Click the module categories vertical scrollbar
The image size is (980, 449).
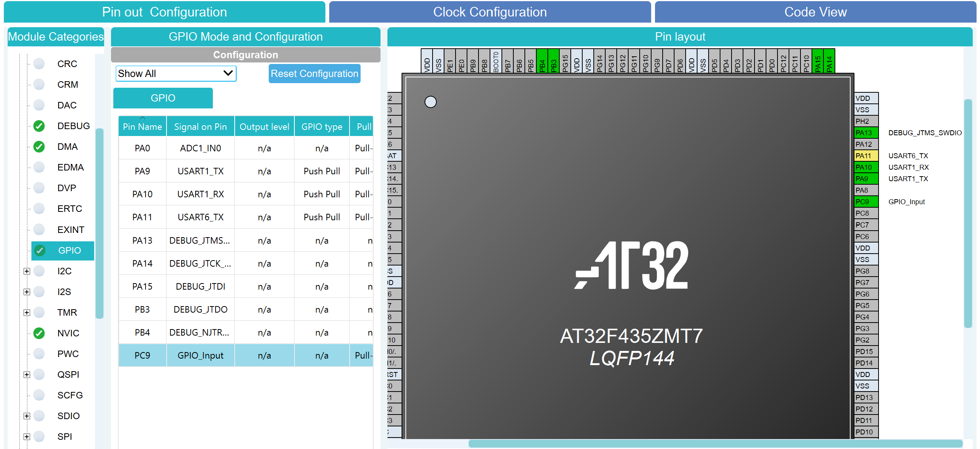pyautogui.click(x=100, y=223)
